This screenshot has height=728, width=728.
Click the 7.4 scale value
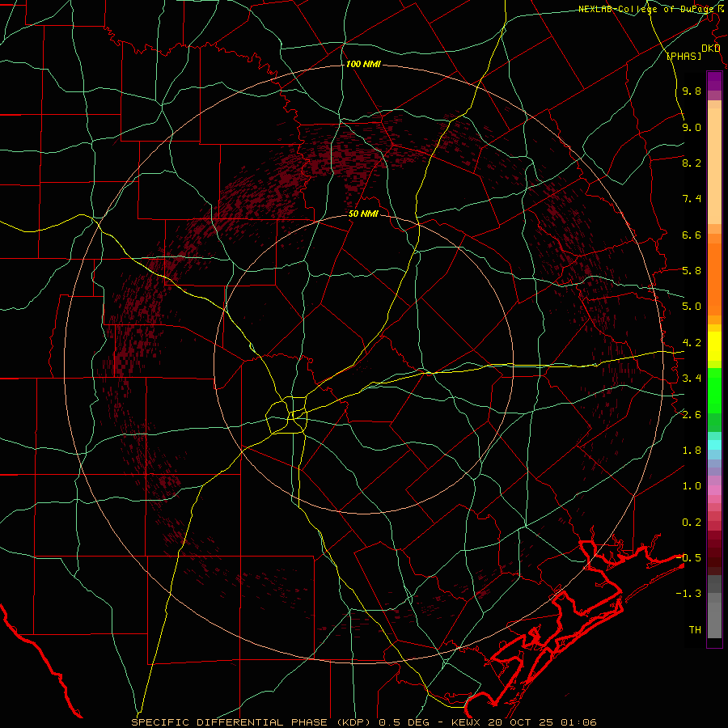tap(692, 199)
